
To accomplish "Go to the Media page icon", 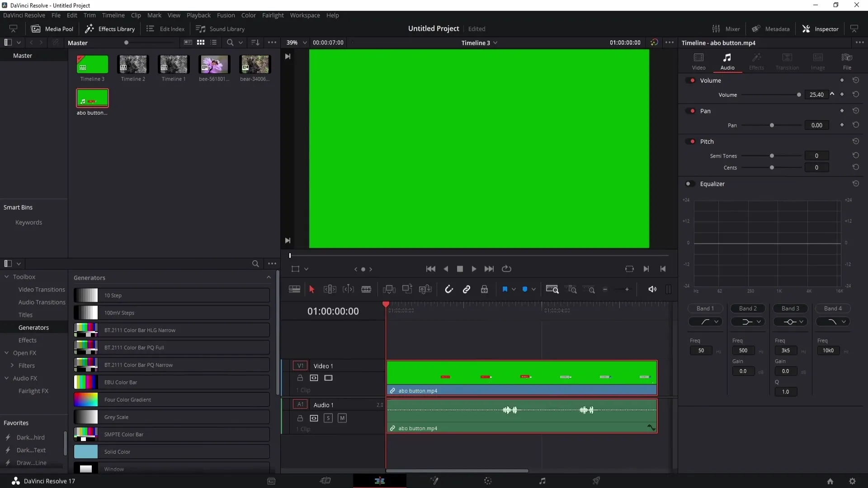I will (271, 481).
